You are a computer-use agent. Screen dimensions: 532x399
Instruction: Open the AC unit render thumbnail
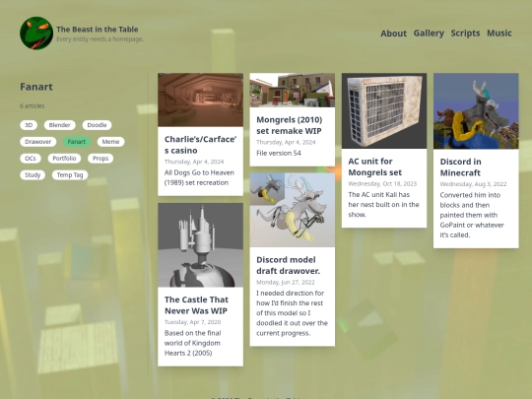coord(384,110)
